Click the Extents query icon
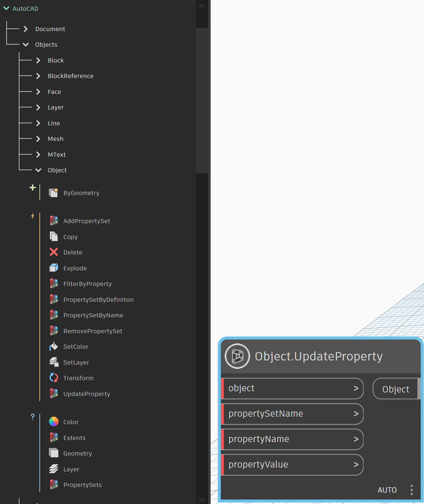The width and height of the screenshot is (424, 504). click(x=54, y=437)
